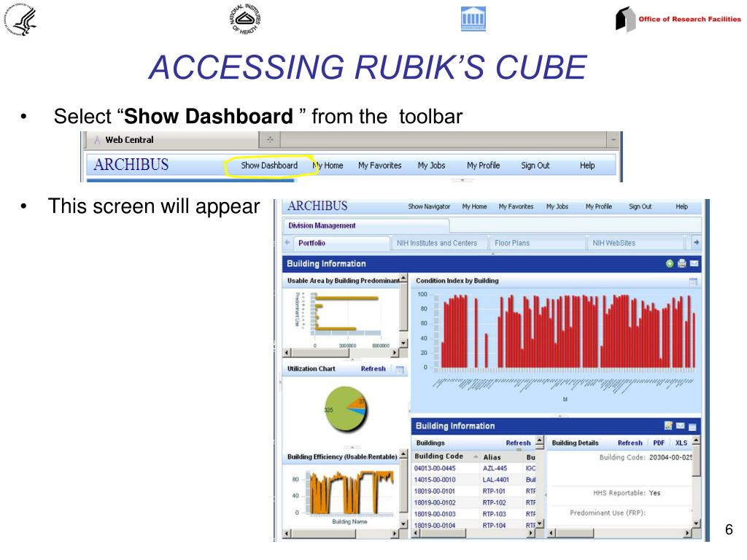Refresh the Buildings list
The width and height of the screenshot is (747, 560).
pyautogui.click(x=519, y=443)
